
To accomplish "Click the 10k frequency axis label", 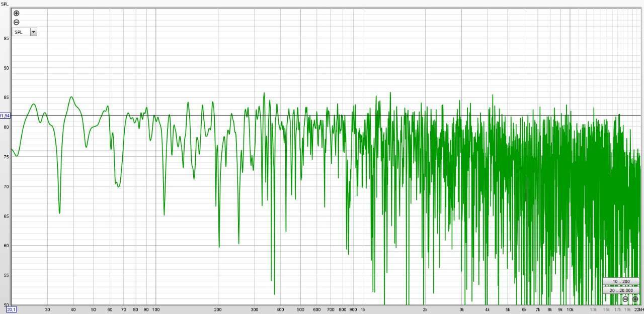I will click(570, 309).
